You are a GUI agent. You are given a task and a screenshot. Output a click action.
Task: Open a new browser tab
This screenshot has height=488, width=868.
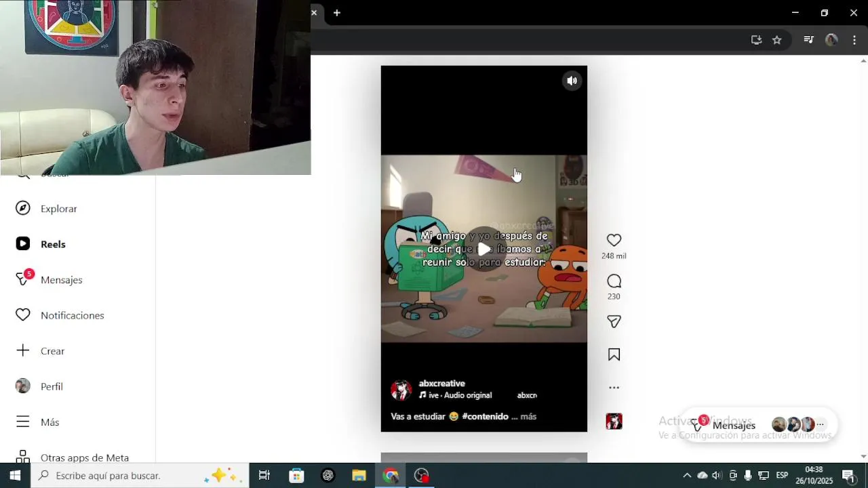(337, 13)
